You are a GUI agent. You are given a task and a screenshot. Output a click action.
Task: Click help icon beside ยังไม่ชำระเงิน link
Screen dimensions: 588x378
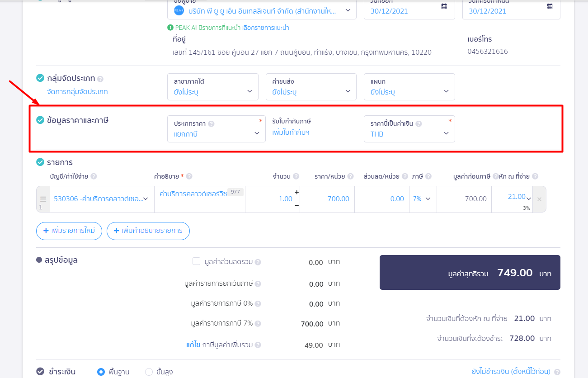(x=557, y=372)
